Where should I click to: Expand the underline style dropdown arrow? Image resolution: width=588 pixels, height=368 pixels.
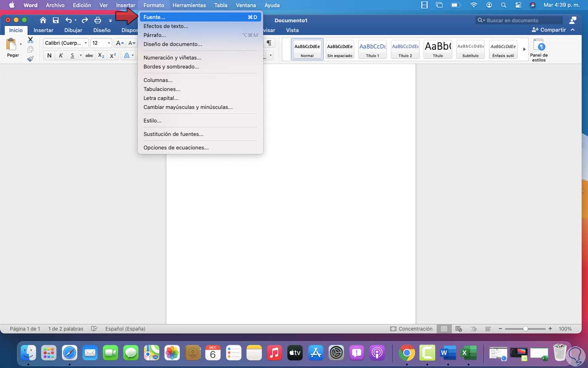(80, 55)
